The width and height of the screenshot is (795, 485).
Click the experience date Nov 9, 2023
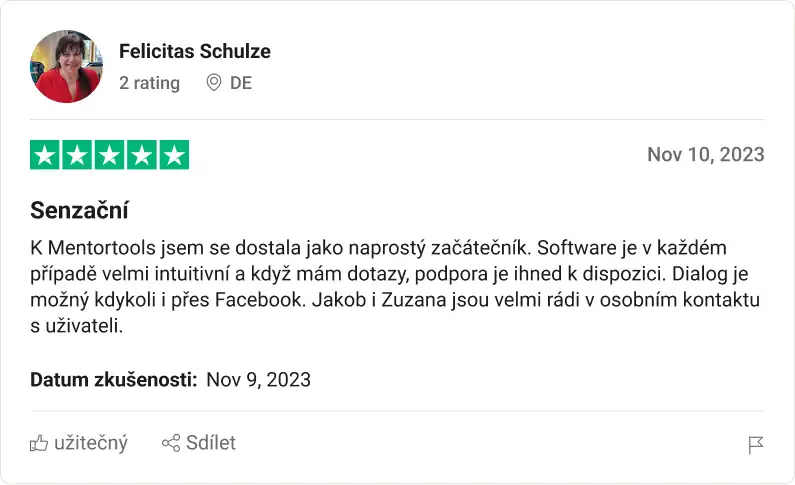click(x=258, y=379)
